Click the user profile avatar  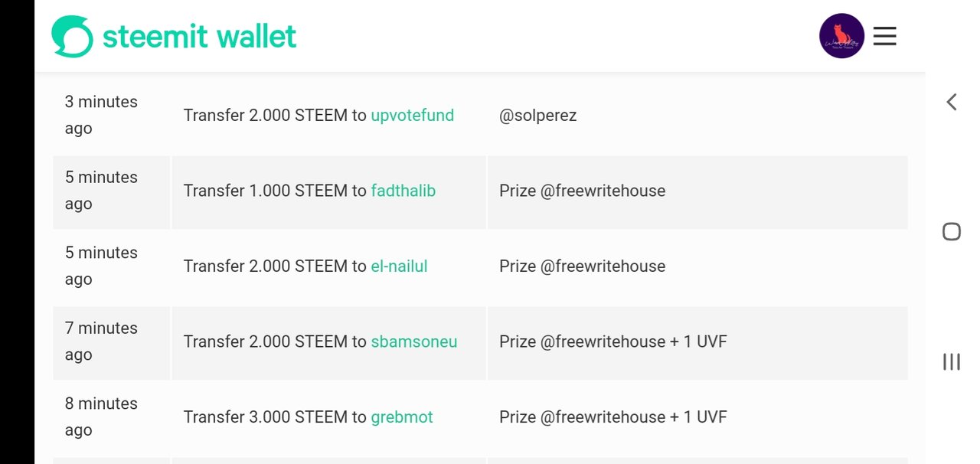point(841,36)
